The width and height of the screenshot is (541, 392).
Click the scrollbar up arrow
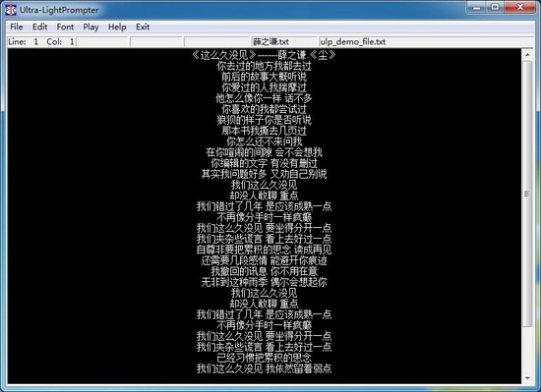tap(527, 54)
